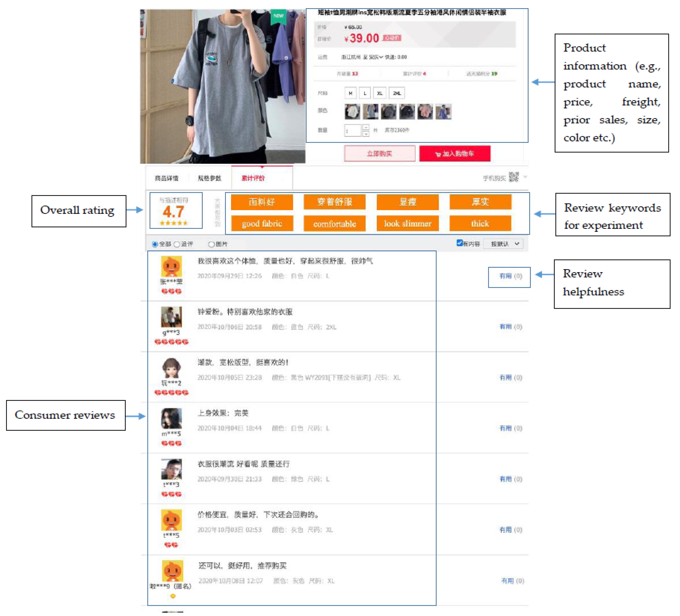Select the 全部 (all reviews) radio button
680x616 pixels.
[x=155, y=244]
